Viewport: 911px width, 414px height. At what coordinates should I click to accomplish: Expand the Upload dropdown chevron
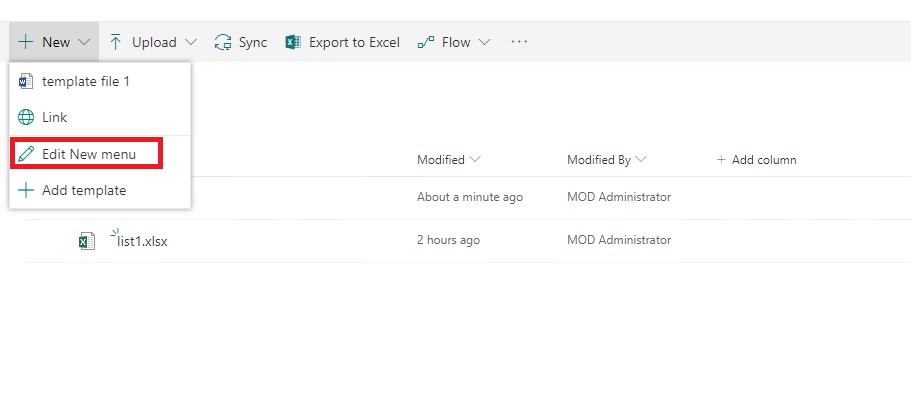point(191,42)
